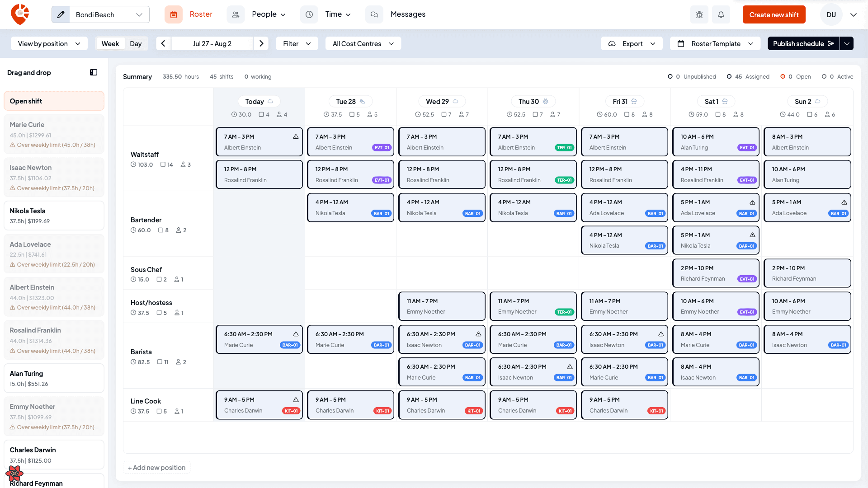Click warning icon on Saturday Ada Lovelace shift
Viewport: 868px width, 488px height.
752,202
